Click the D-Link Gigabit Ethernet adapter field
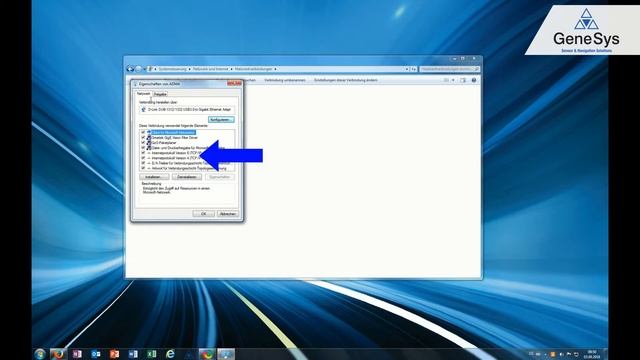The image size is (640, 360). point(187,109)
